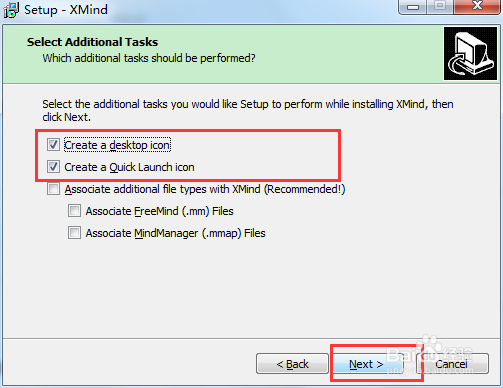
Task: Enable Associate additional file types with XMind checkbox
Action: point(53,189)
